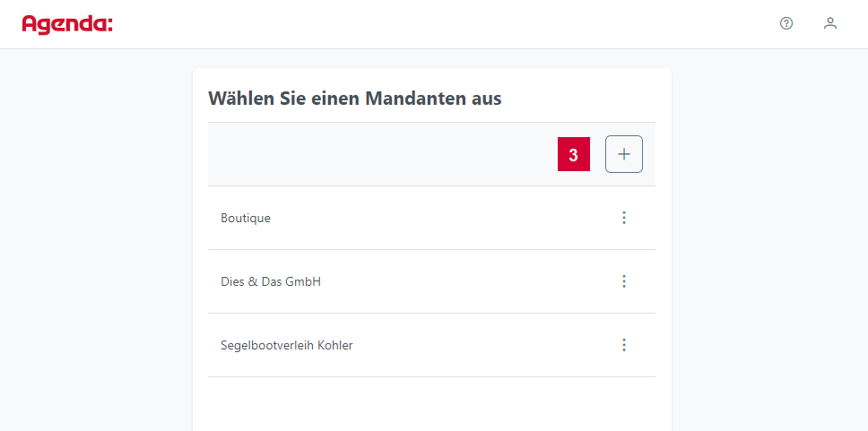The width and height of the screenshot is (868, 431).
Task: Click the red badge showing 3
Action: (x=574, y=154)
